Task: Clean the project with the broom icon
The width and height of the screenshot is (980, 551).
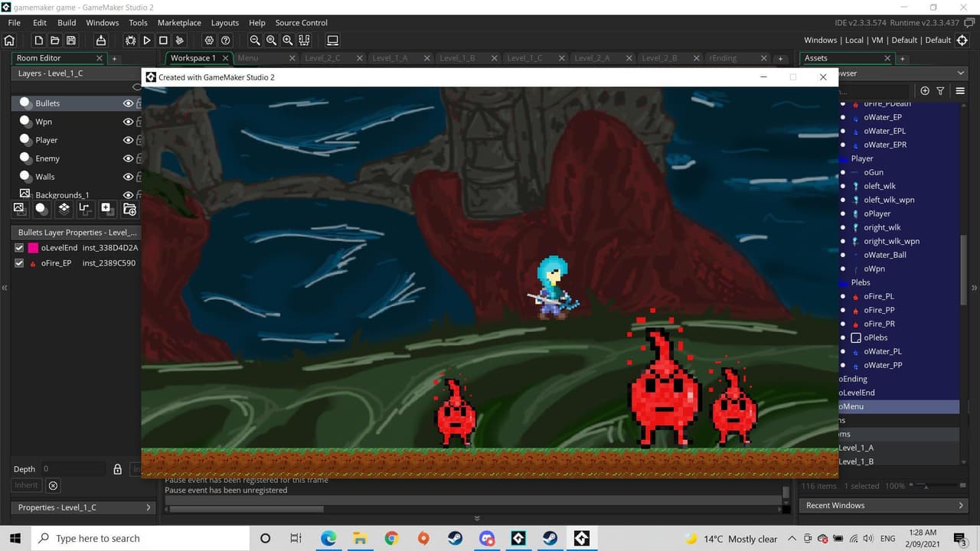Action: [180, 41]
